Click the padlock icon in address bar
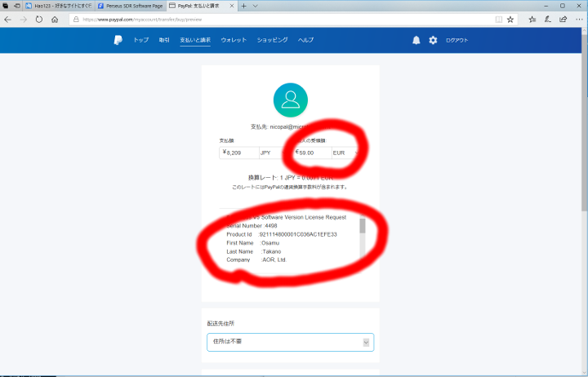 click(x=76, y=20)
